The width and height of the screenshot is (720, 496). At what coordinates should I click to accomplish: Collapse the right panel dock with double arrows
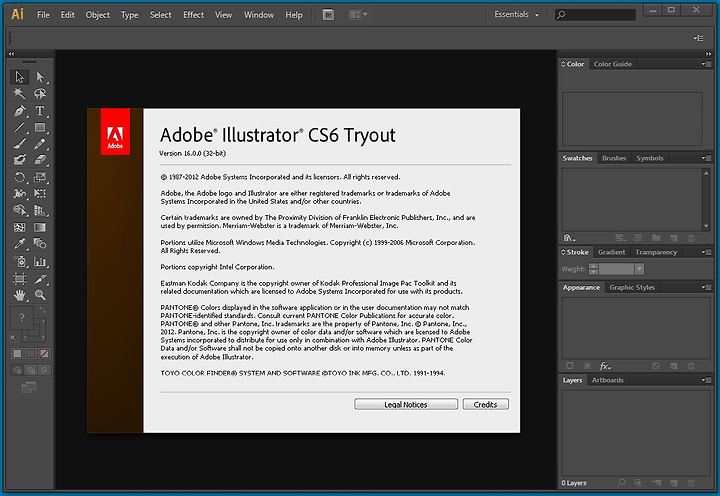(x=708, y=54)
